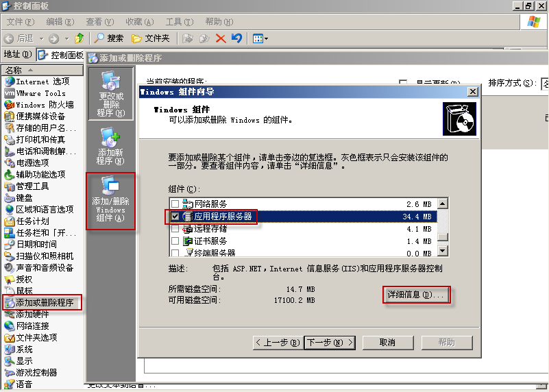
Task: Click the 上一步 button
Action: coord(278,343)
